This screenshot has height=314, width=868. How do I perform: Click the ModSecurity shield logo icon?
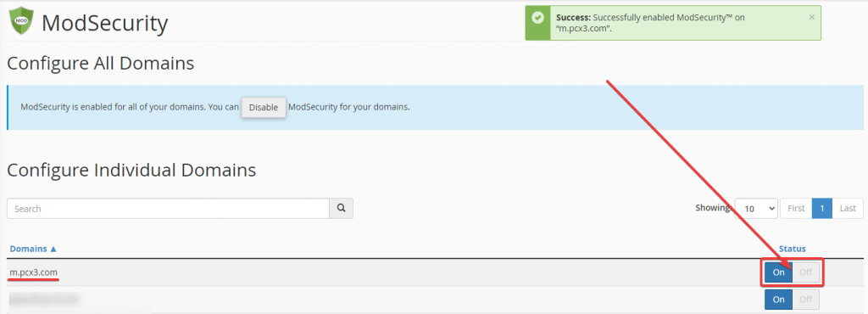click(21, 21)
